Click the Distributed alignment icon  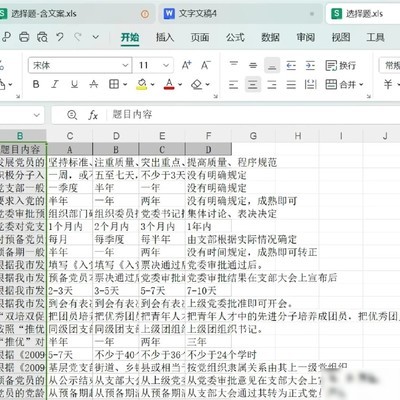[x=310, y=84]
